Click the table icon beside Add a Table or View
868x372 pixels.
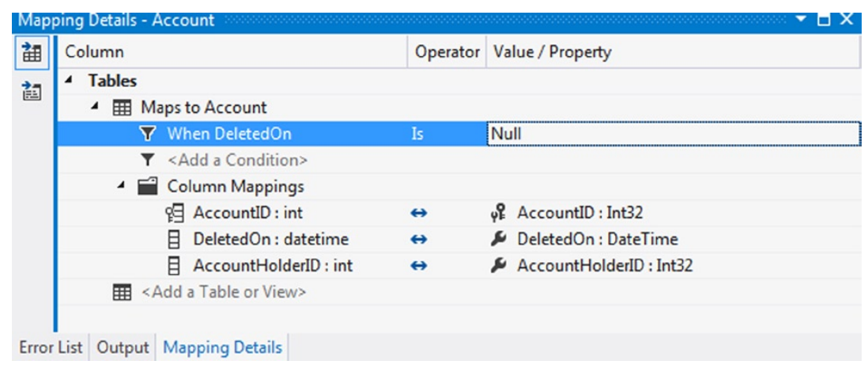point(122,292)
